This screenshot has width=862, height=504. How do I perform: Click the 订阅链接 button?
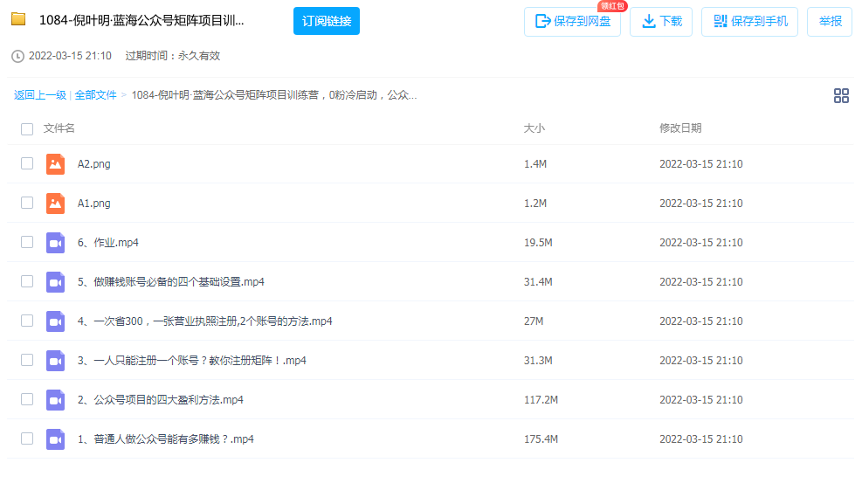coord(327,21)
